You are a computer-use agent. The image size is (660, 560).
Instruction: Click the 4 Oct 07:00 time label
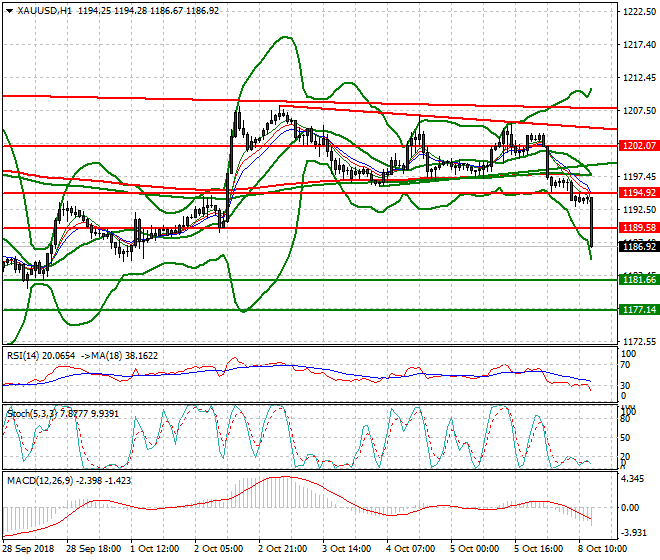410,549
